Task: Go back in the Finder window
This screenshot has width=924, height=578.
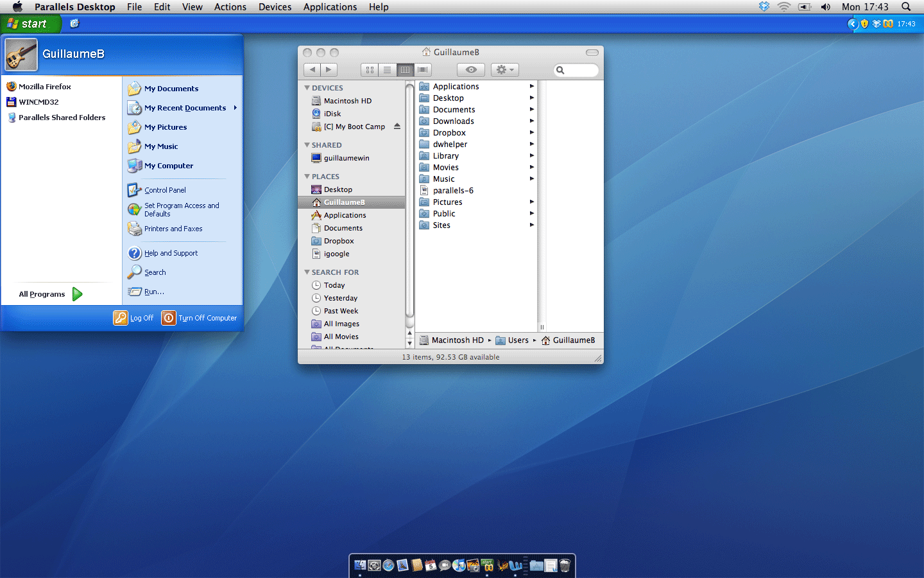Action: point(312,69)
